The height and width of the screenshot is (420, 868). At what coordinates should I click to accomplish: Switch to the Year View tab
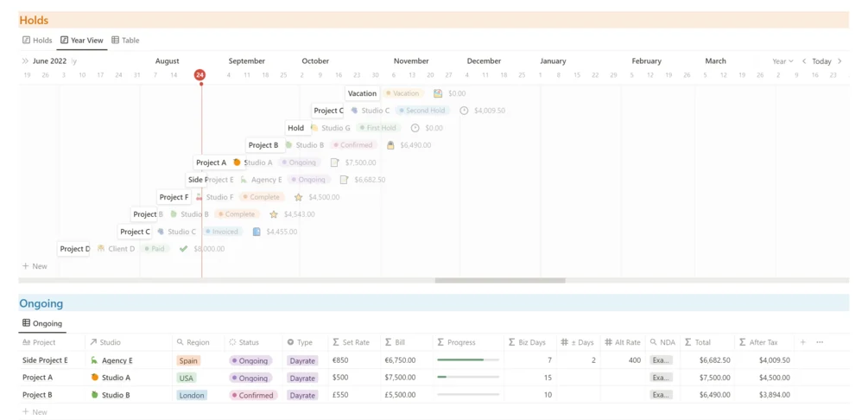pos(82,41)
